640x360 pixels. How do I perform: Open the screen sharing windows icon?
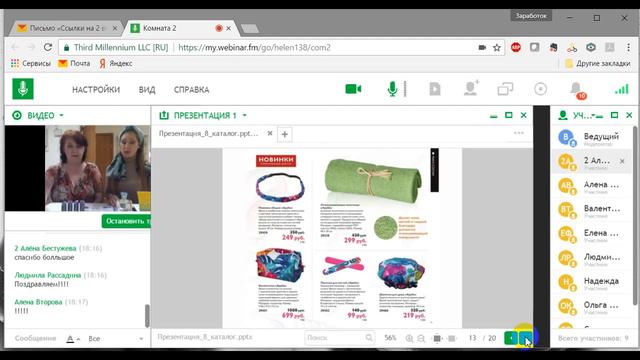pyautogui.click(x=505, y=89)
